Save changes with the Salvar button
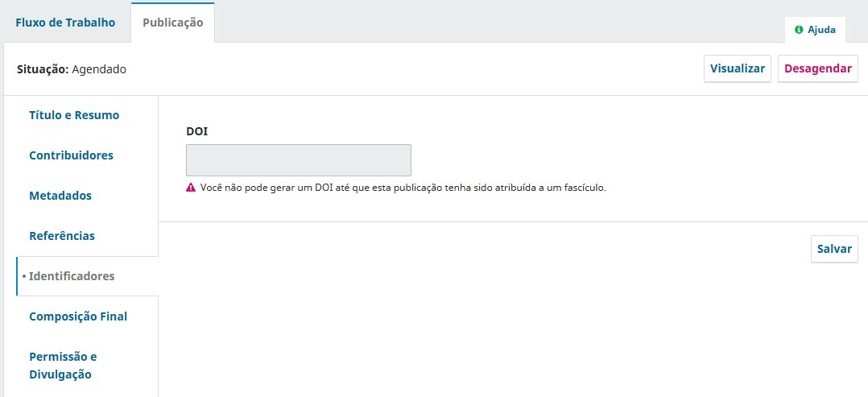 point(834,249)
